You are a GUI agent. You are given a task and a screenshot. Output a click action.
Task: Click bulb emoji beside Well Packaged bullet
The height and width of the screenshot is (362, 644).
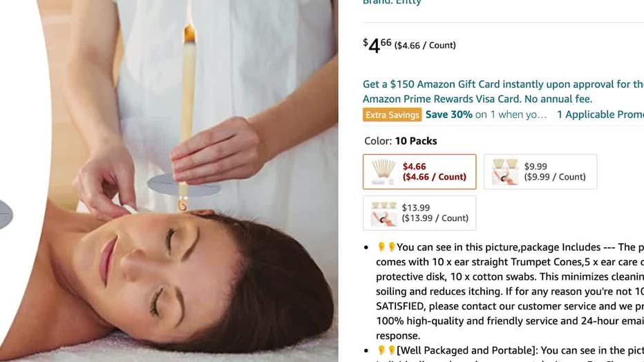(x=381, y=350)
